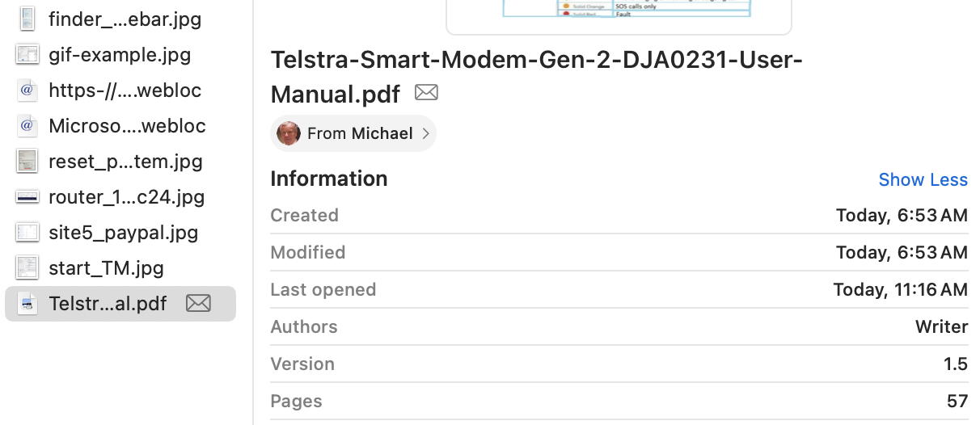The width and height of the screenshot is (980, 425).
Task: Click envelope icon next to Manual.pdf title
Action: click(426, 93)
